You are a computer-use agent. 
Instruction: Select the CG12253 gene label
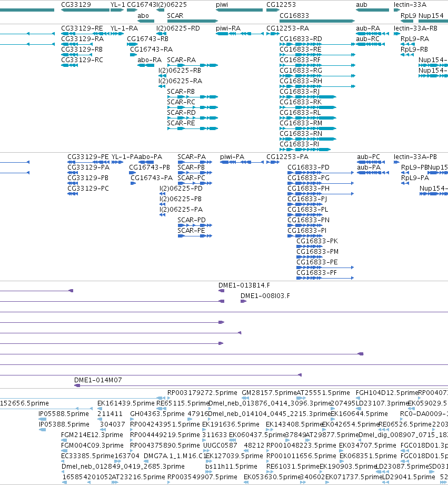281,5
